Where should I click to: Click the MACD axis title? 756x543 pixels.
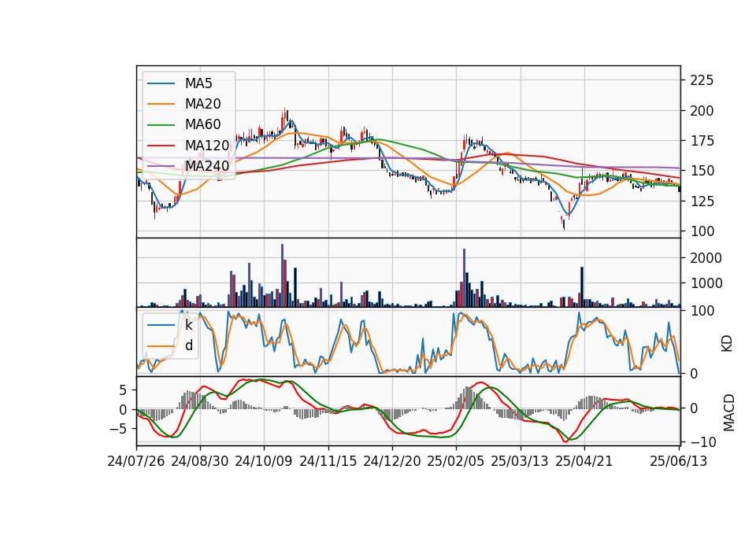(729, 413)
